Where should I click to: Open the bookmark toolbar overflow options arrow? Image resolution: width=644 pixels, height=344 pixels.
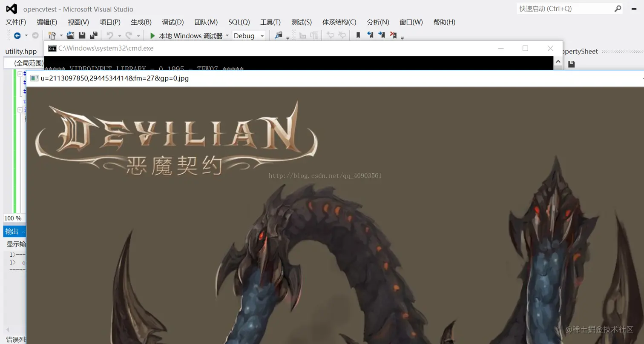[402, 37]
